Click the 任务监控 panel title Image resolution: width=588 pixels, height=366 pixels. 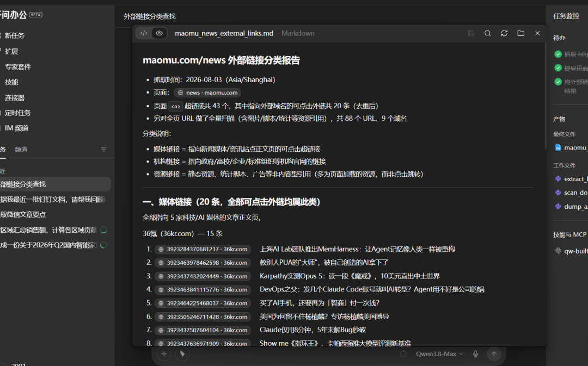click(566, 16)
